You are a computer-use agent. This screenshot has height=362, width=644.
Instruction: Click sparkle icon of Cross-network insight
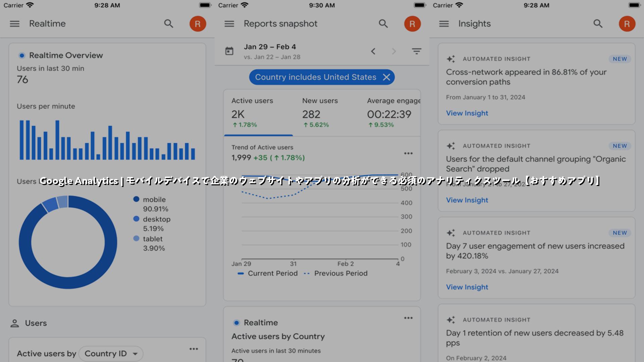pos(451,59)
